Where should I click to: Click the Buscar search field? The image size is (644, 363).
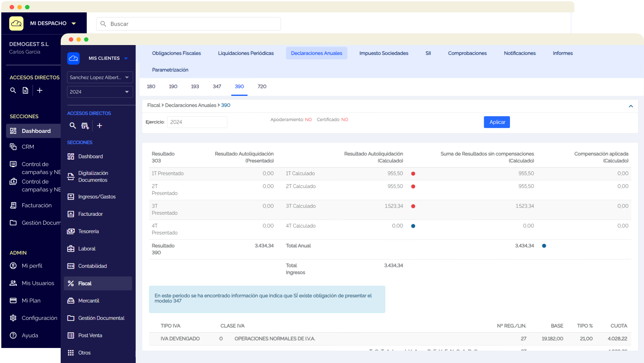coord(189,24)
